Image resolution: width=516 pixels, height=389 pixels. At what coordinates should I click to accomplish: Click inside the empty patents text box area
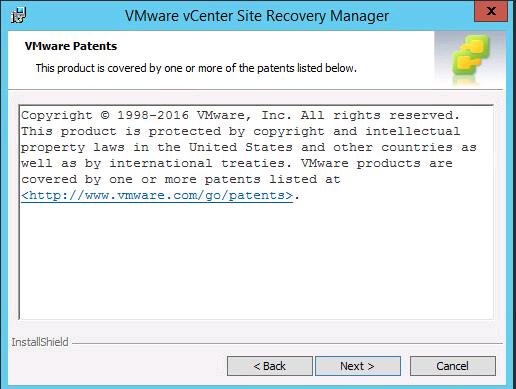pos(256,260)
